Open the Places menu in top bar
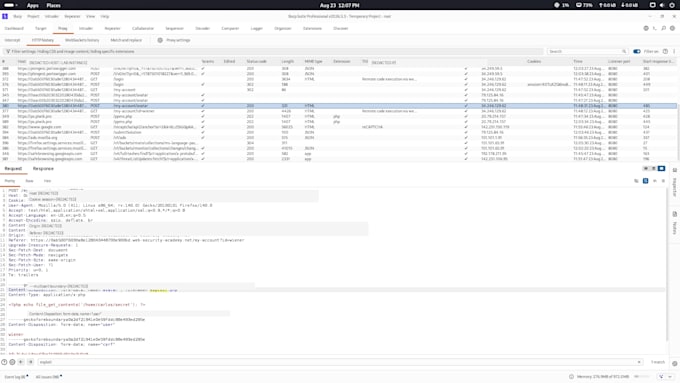680x383 pixels. (53, 5)
